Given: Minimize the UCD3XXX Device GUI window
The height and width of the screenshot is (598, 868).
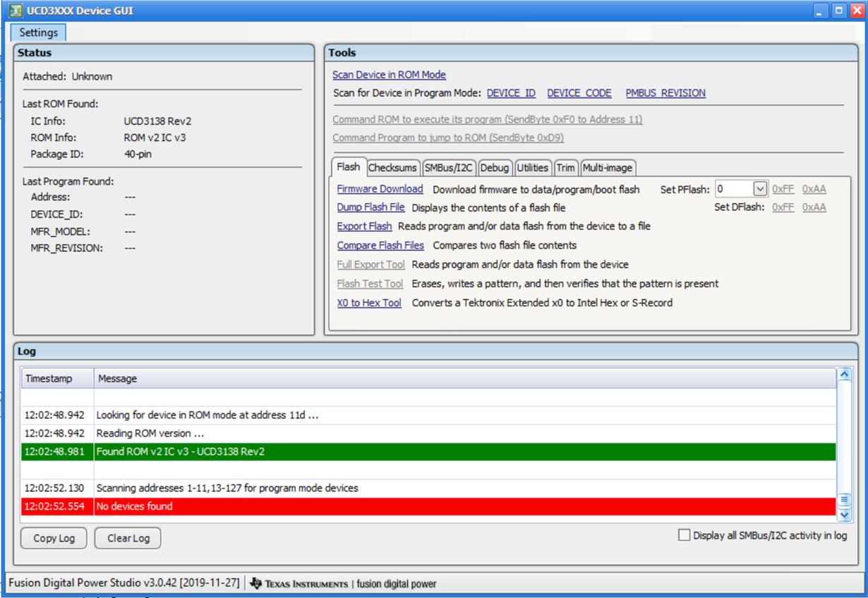Looking at the screenshot, I should coord(821,11).
